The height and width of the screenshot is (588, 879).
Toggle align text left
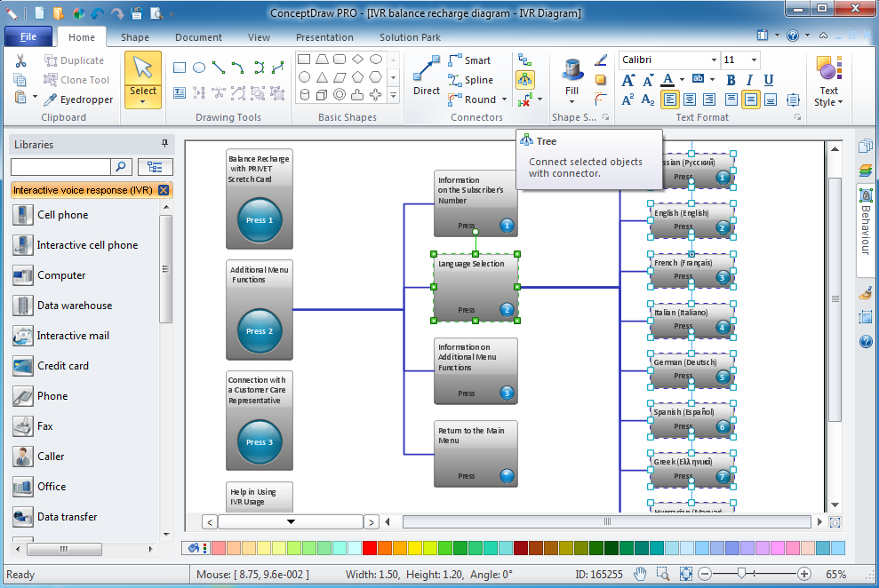coord(670,99)
